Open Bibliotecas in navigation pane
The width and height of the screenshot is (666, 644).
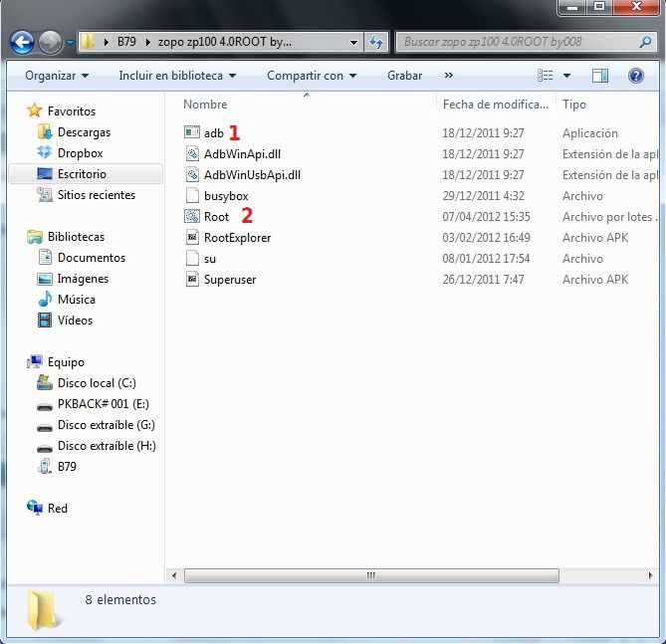point(76,237)
